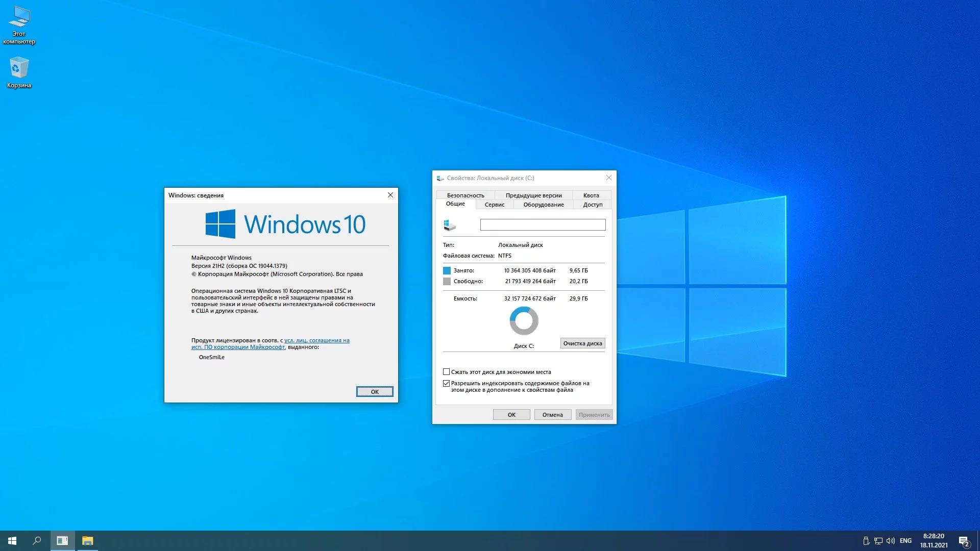The height and width of the screenshot is (551, 980).
Task: Open the Безопасность tab
Action: click(x=465, y=195)
